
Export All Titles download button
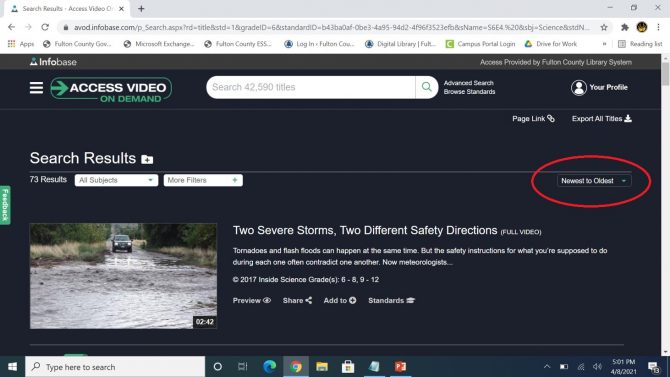602,119
